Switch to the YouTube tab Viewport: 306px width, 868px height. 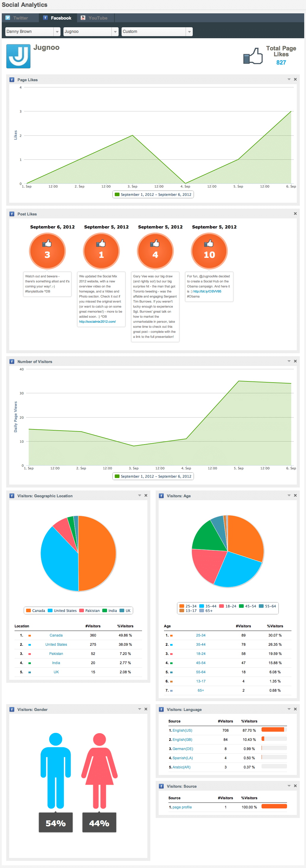[x=95, y=18]
